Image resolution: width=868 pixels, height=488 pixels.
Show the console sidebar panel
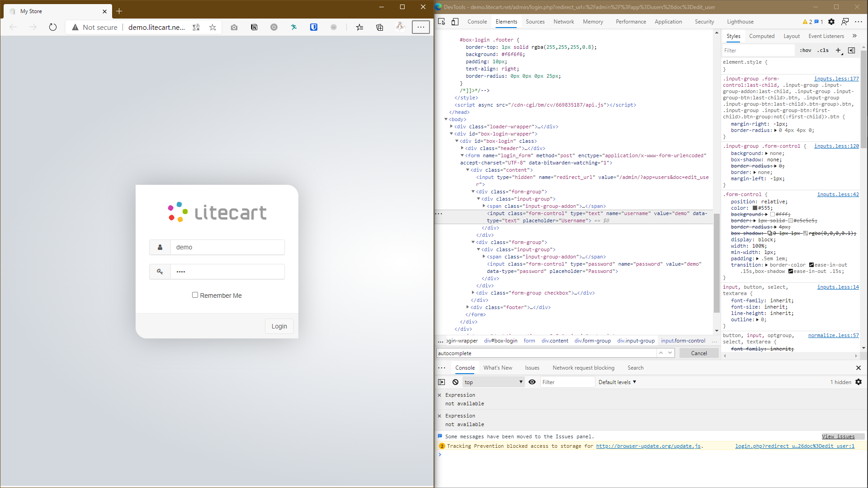tap(442, 382)
